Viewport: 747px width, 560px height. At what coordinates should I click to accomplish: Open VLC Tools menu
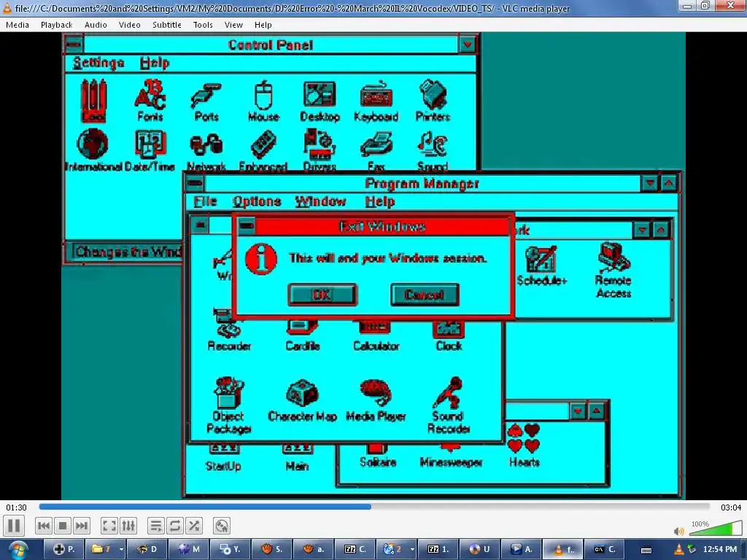[x=203, y=25]
